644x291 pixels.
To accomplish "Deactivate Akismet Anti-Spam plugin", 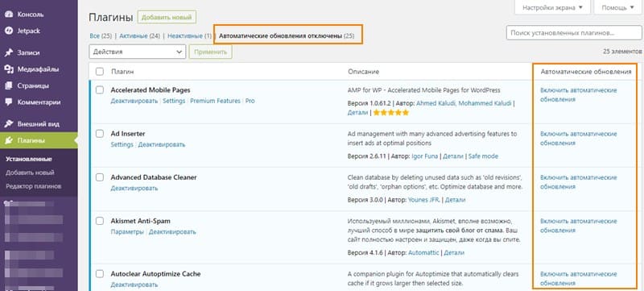I will [172, 232].
